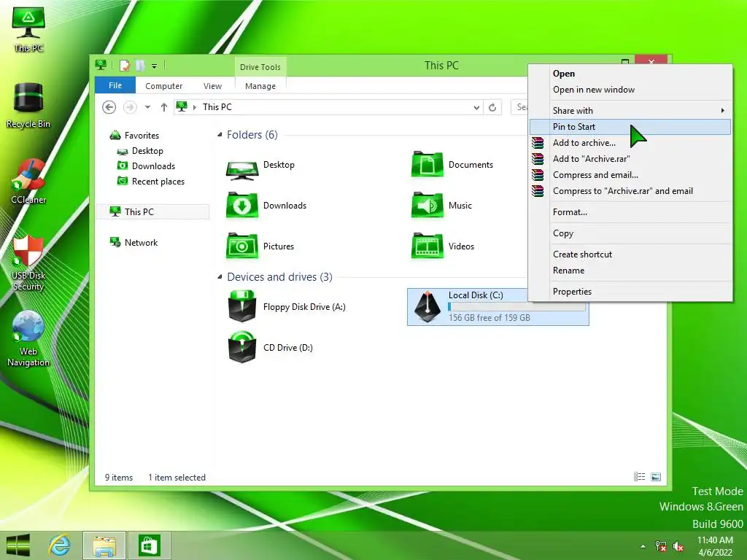Switch to Large icons view in the status bar
The image size is (747, 560).
point(656,477)
